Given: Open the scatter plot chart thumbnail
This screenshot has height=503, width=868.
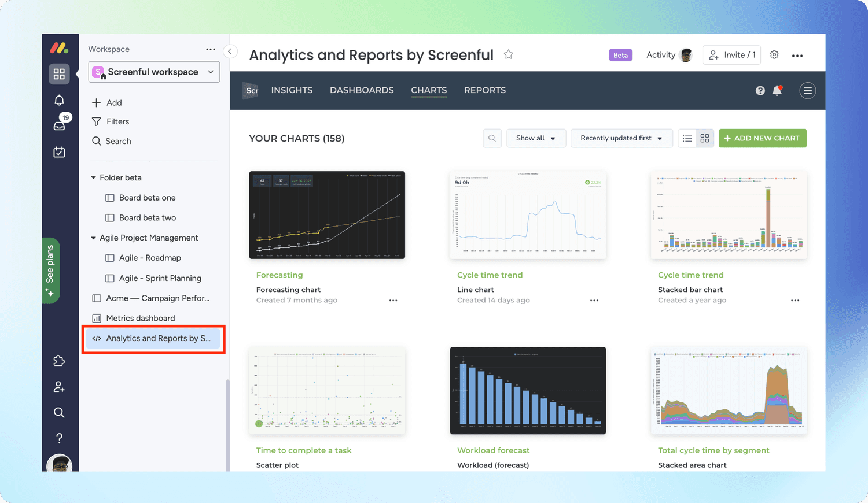Looking at the screenshot, I should 327,391.
